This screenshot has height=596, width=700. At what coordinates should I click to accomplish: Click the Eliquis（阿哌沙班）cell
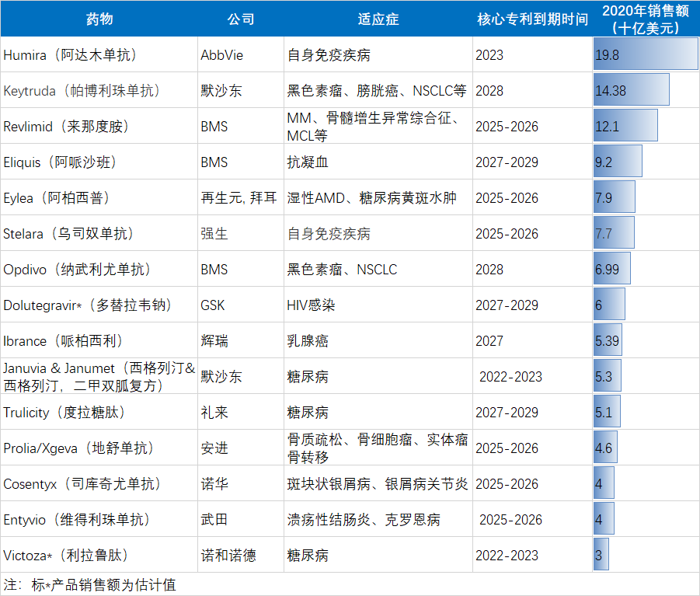tap(99, 162)
